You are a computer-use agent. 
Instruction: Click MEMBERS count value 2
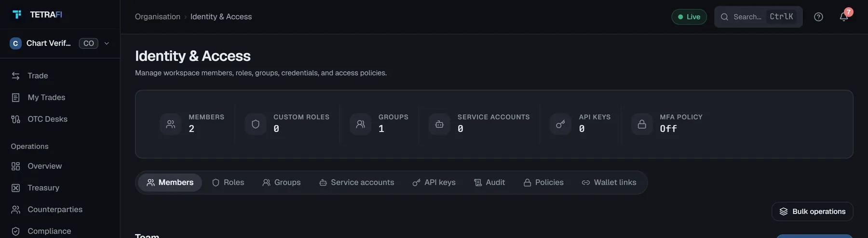[x=191, y=129]
